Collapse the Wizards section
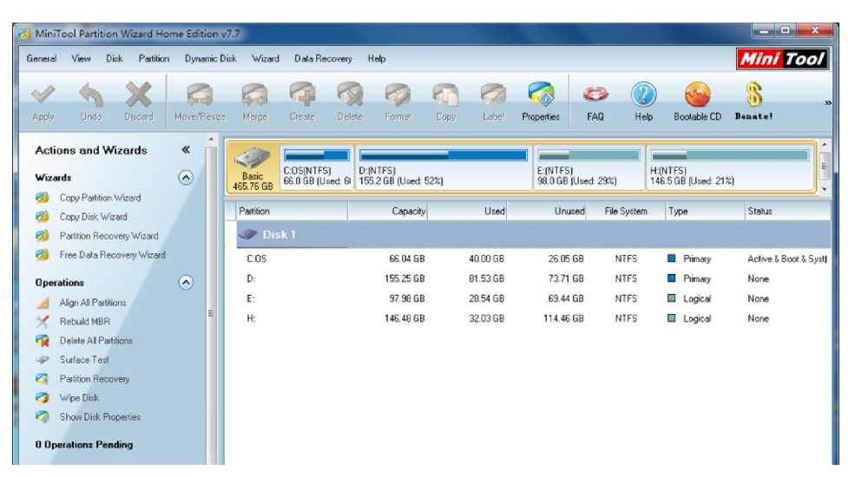Viewport: 868px width, 477px height. tap(186, 178)
